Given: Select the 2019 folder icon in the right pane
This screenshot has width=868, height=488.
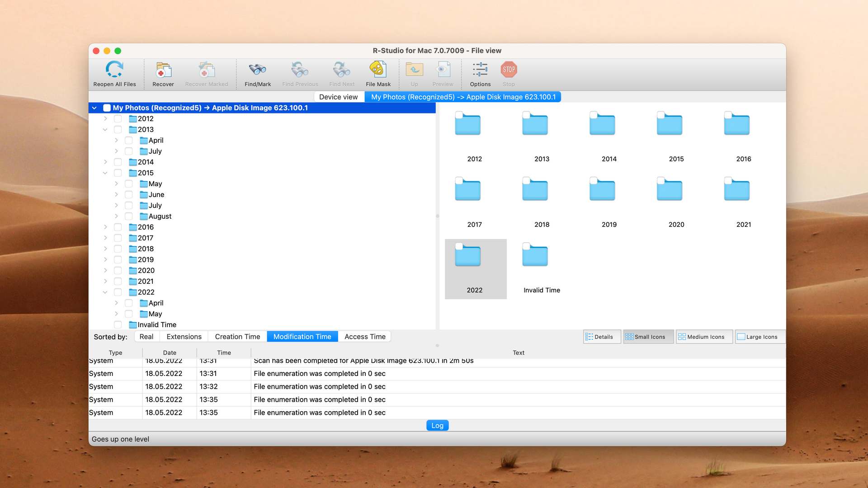Looking at the screenshot, I should (602, 189).
